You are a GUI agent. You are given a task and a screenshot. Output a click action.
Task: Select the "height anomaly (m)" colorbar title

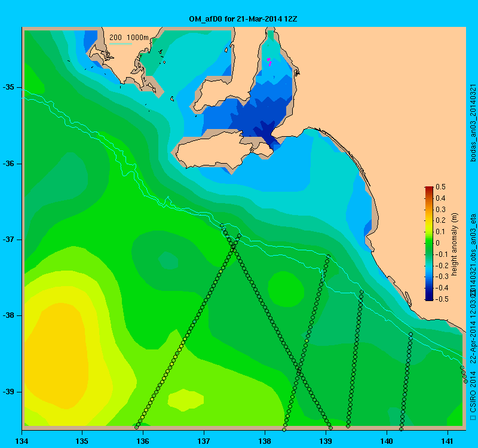pos(455,244)
